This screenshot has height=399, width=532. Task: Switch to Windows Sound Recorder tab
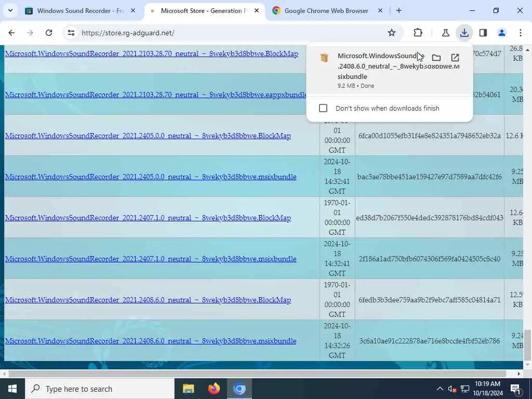[x=81, y=11]
